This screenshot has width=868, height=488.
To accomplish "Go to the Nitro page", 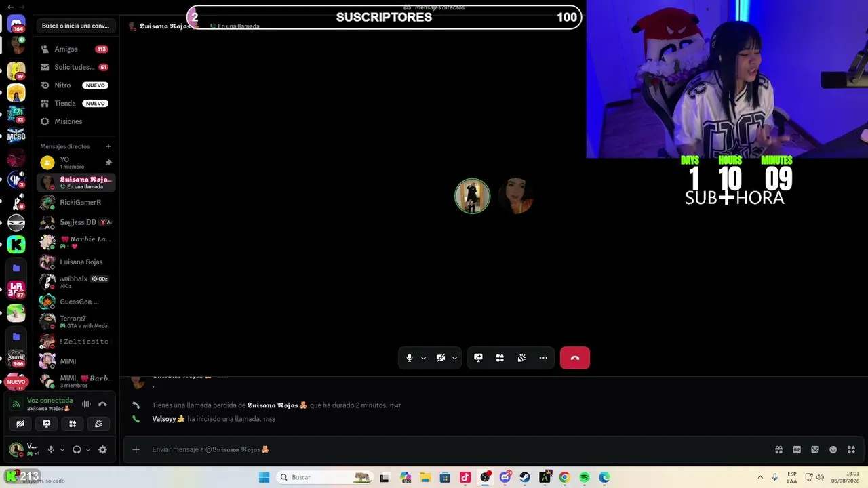I will click(x=75, y=85).
